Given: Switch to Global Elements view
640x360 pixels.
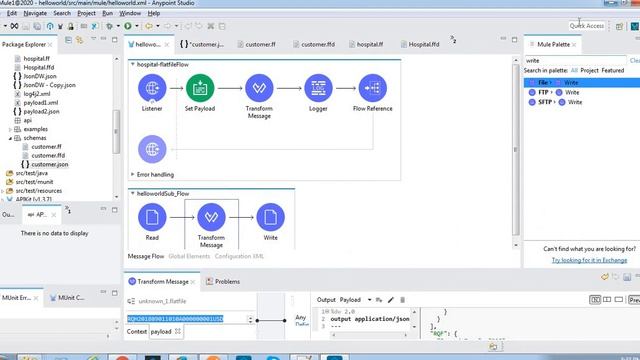Looking at the screenshot, I should tap(189, 256).
